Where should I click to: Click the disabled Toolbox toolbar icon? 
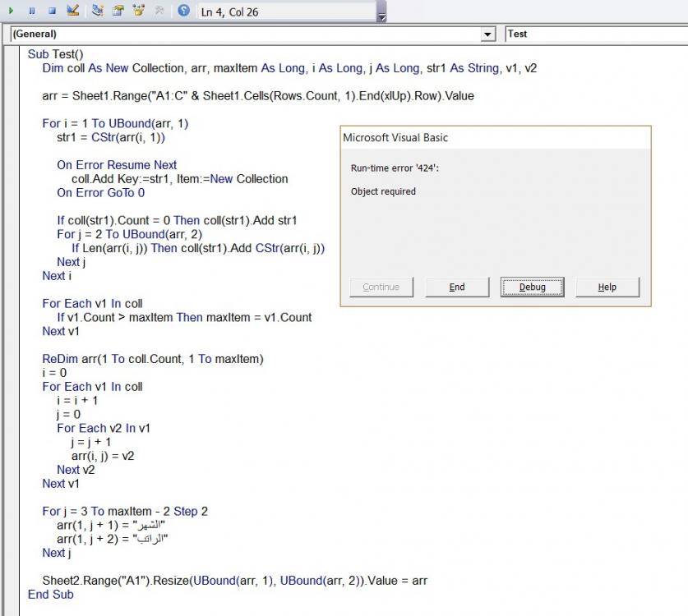pos(159,10)
